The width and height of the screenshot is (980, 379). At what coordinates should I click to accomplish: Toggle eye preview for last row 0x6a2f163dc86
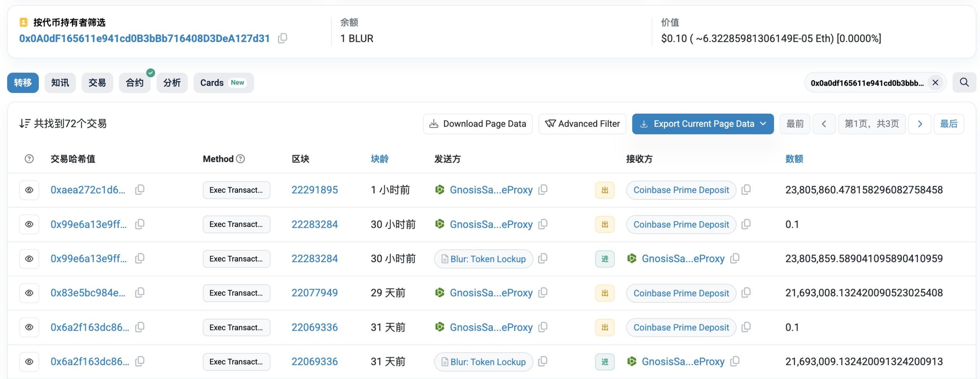(29, 362)
